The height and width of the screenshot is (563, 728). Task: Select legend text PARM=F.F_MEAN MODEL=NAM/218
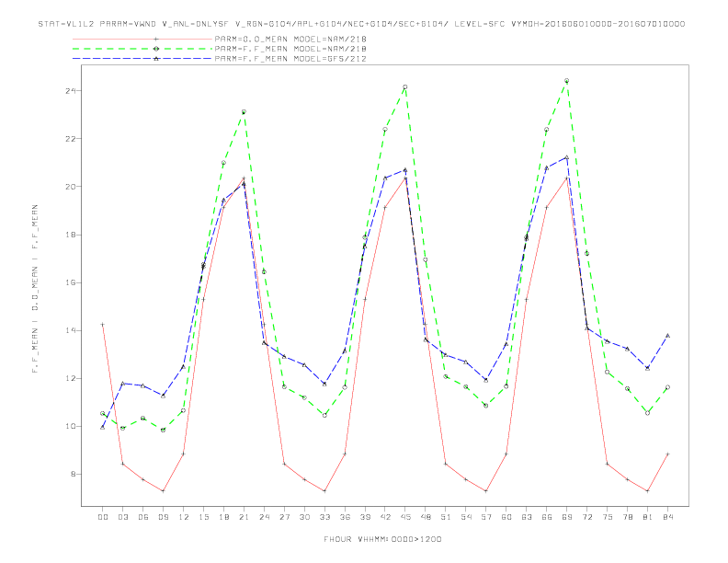[290, 49]
